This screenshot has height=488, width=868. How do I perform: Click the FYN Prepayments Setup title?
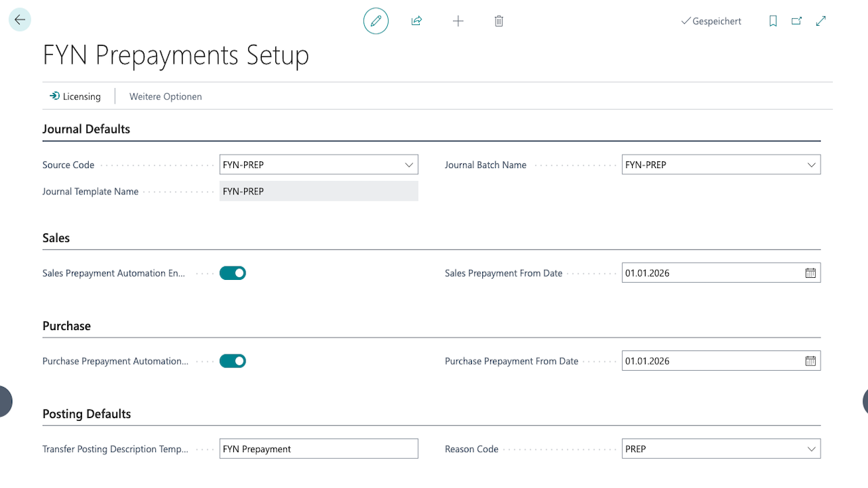(176, 56)
